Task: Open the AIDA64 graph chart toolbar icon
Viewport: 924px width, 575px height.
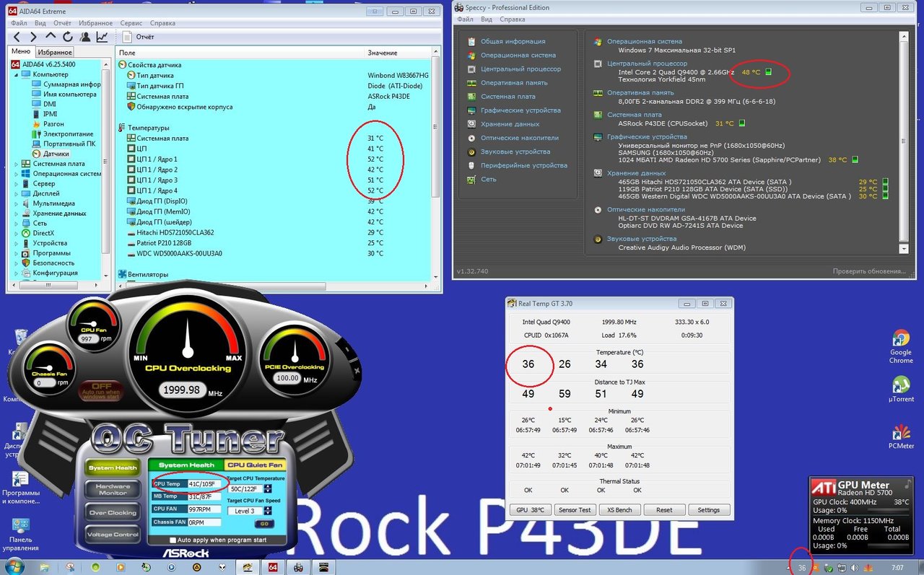Action: coord(103,37)
